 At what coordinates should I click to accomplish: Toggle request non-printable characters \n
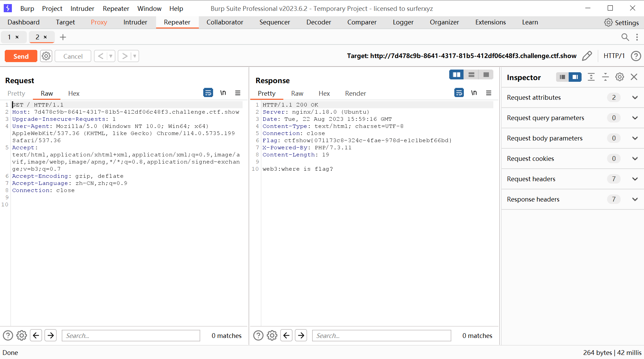[x=223, y=93]
